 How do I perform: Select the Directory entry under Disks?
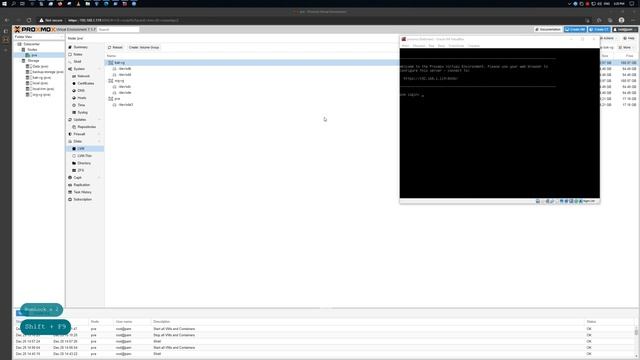coord(84,163)
